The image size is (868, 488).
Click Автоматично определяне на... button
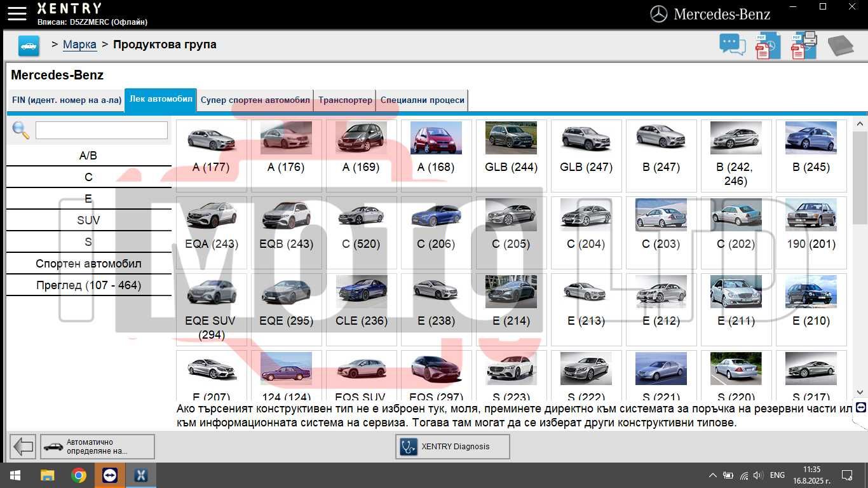[97, 447]
